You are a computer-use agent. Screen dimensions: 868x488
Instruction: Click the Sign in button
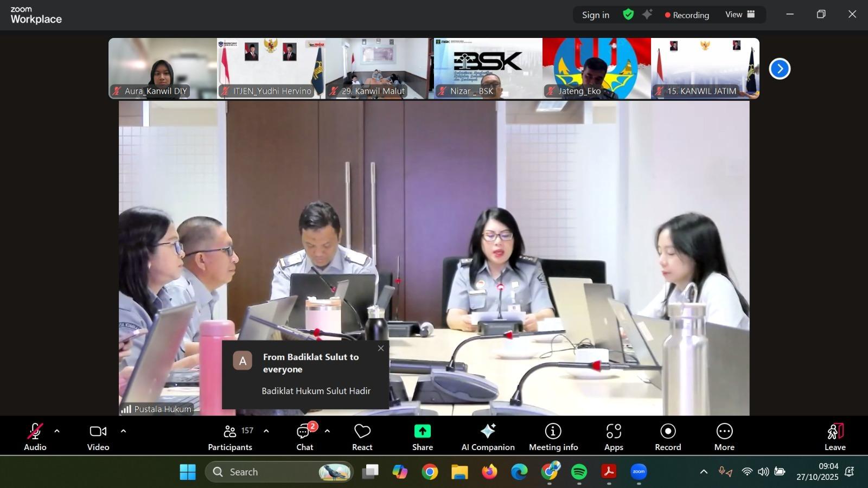(595, 15)
